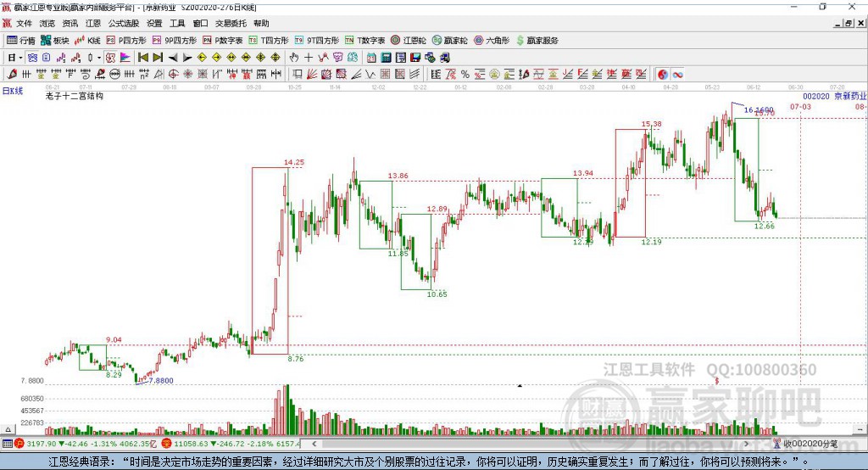Select the circle crosshair target tool
The image size is (868, 470).
[x=173, y=75]
